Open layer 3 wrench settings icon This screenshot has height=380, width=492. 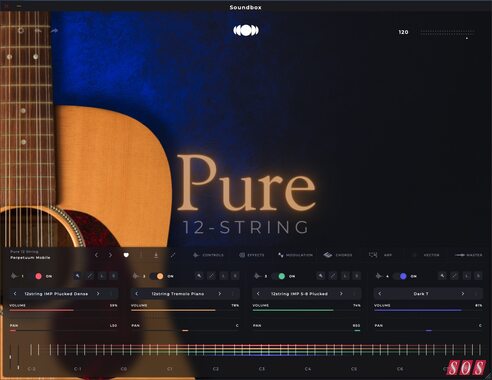(x=321, y=276)
